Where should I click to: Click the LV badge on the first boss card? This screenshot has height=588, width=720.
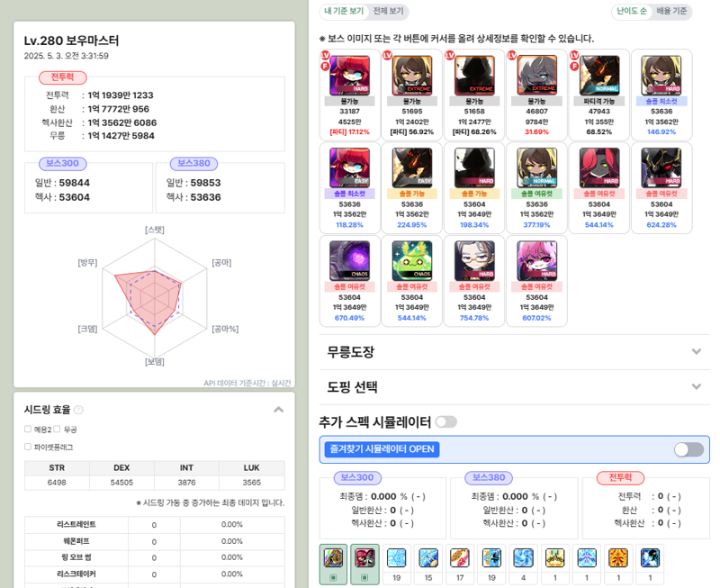point(325,55)
